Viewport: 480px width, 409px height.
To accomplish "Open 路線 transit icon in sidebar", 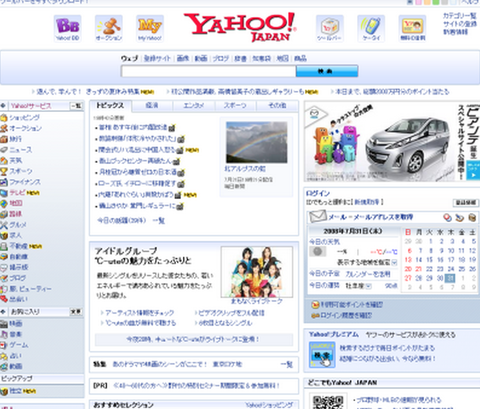I will (4, 214).
